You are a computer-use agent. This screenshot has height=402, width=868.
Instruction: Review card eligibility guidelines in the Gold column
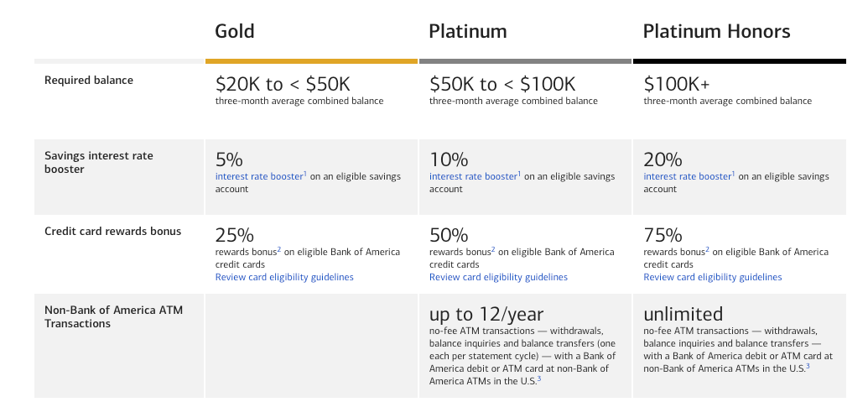click(284, 278)
